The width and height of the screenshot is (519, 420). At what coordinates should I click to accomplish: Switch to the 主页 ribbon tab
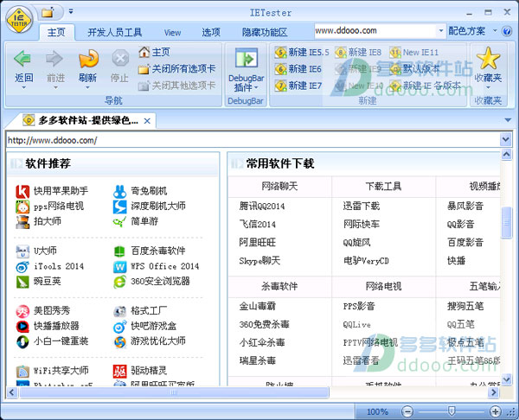[56, 32]
